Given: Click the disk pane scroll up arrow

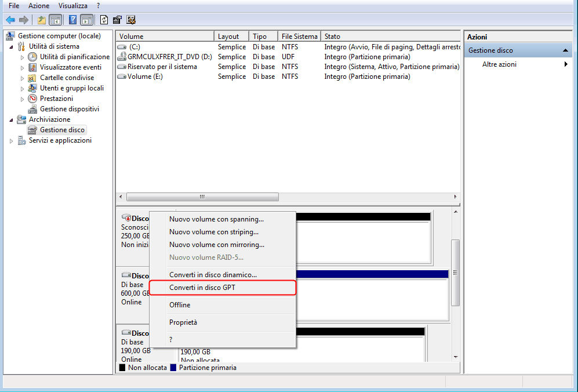Looking at the screenshot, I should 456,212.
